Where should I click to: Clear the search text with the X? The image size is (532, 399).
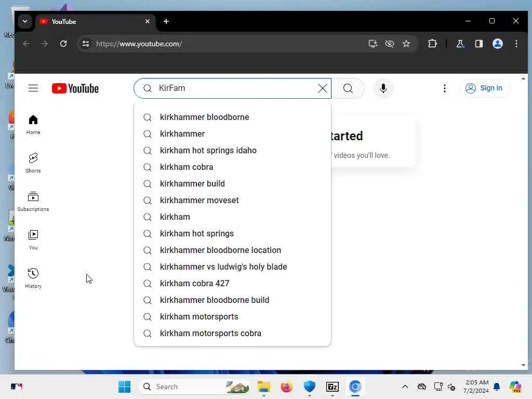(x=322, y=88)
